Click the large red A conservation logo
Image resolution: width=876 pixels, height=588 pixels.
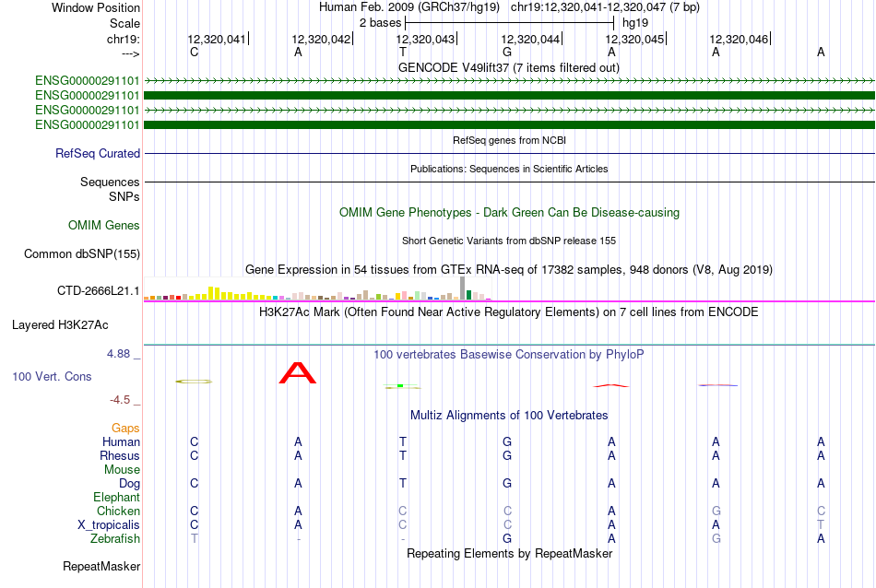298,373
